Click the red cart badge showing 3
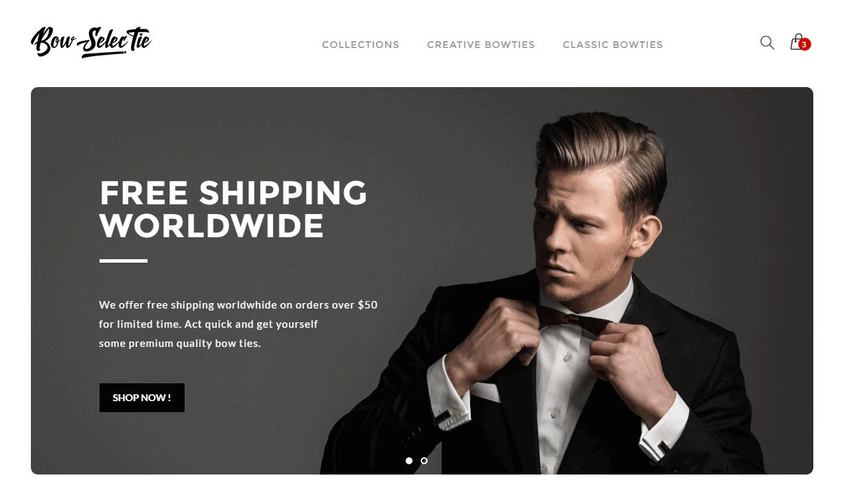This screenshot has height=504, width=849. [x=804, y=45]
